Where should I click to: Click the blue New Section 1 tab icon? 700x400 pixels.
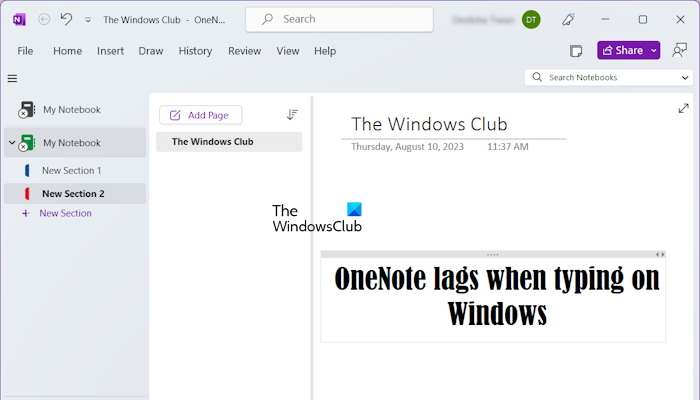point(27,170)
